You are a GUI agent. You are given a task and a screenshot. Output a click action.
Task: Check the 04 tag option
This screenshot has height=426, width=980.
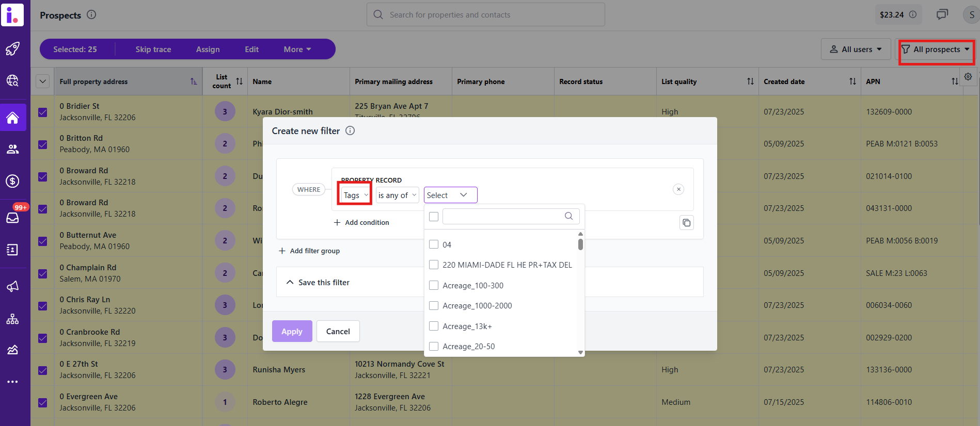(x=434, y=244)
